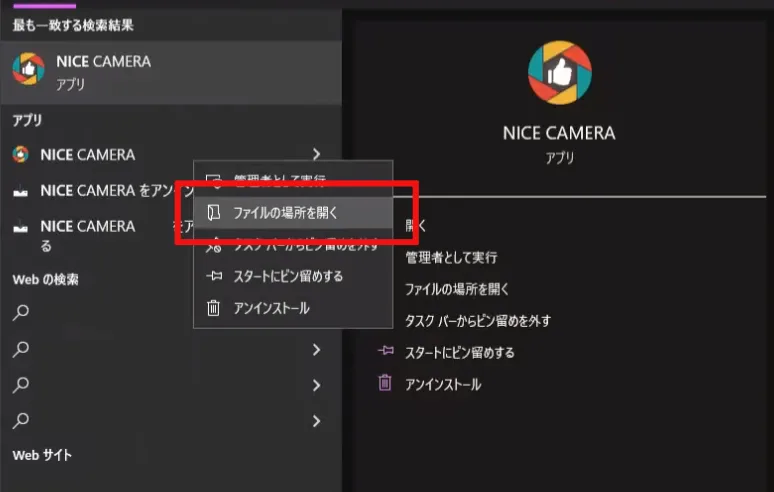This screenshot has width=774, height=492.
Task: Select the NICE CAMERA result ending in る
Action: [97, 235]
